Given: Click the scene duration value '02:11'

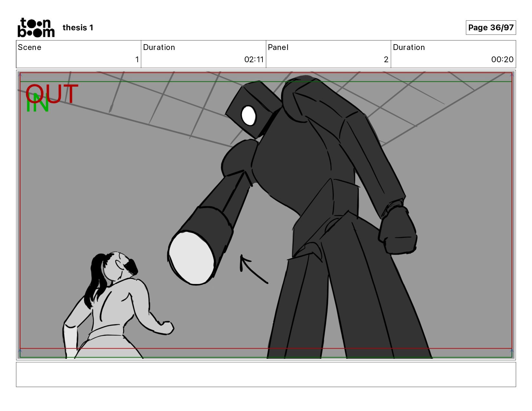Looking at the screenshot, I should pyautogui.click(x=254, y=60).
